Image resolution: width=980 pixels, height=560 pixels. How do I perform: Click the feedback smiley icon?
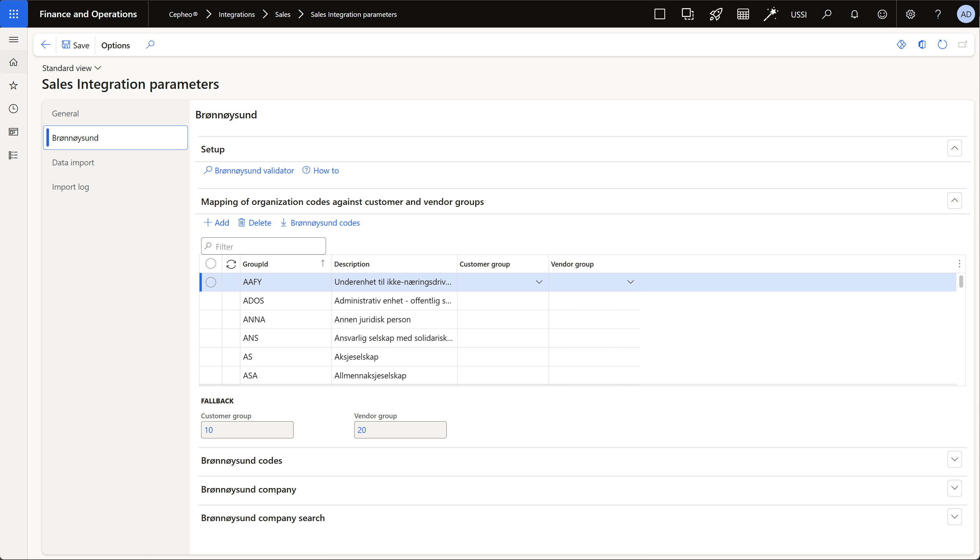point(882,14)
